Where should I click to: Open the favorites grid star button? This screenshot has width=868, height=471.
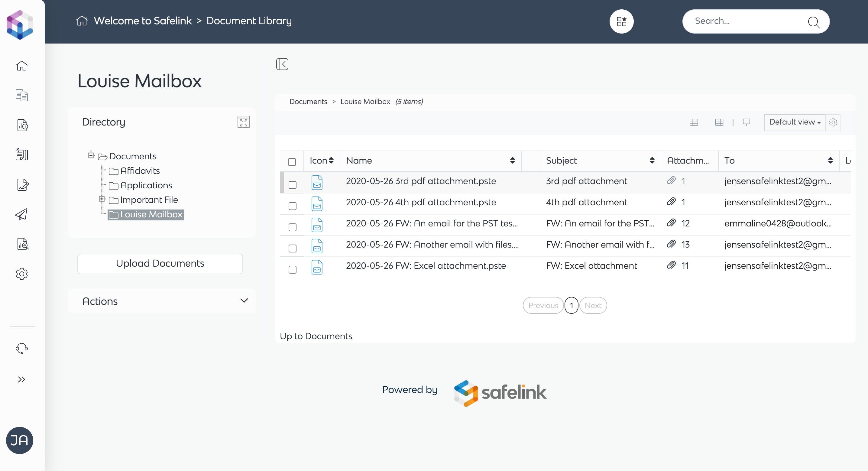(621, 21)
